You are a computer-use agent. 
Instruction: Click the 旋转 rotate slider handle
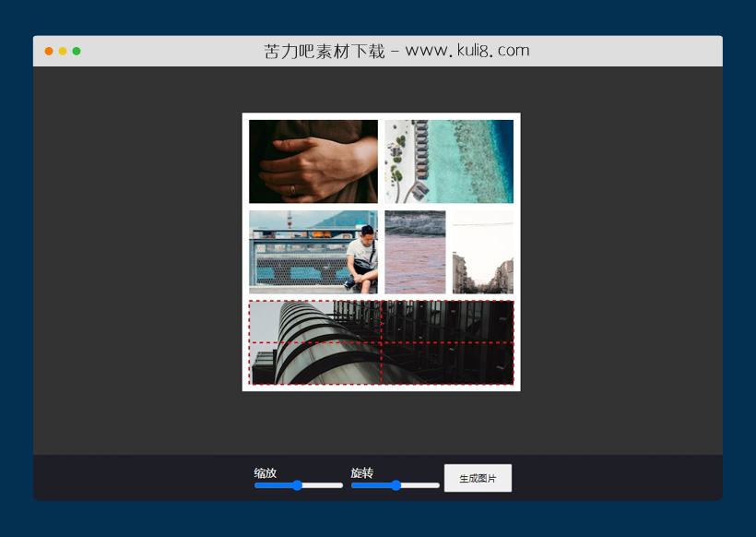(x=396, y=485)
